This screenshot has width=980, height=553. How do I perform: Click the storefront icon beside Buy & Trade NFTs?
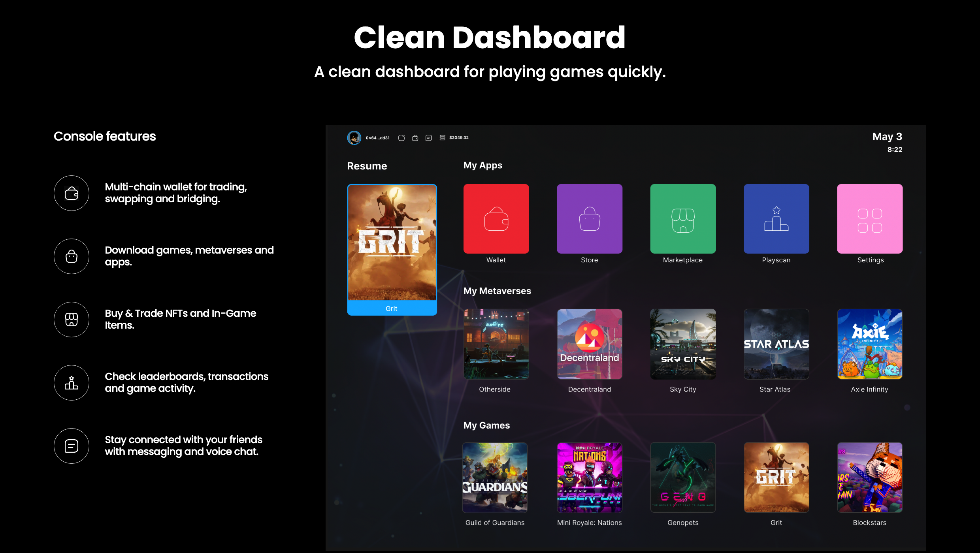pos(72,320)
